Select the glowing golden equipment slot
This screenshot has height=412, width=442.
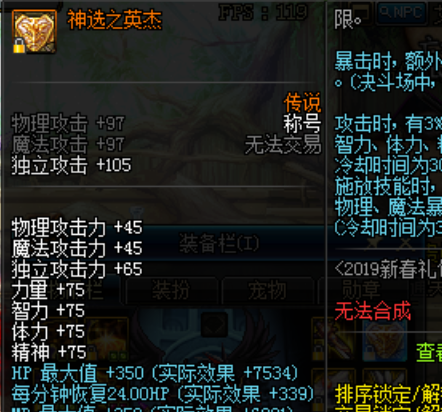tap(107, 338)
